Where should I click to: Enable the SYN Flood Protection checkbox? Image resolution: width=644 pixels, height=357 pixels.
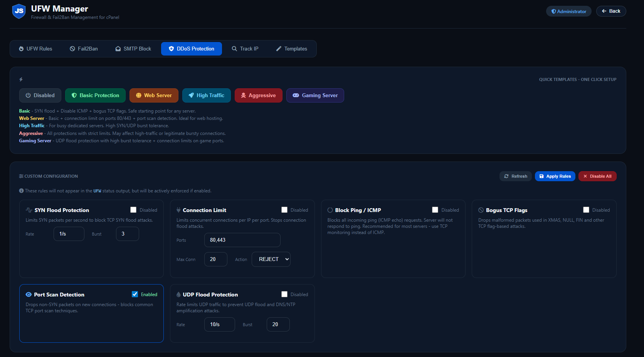click(133, 210)
